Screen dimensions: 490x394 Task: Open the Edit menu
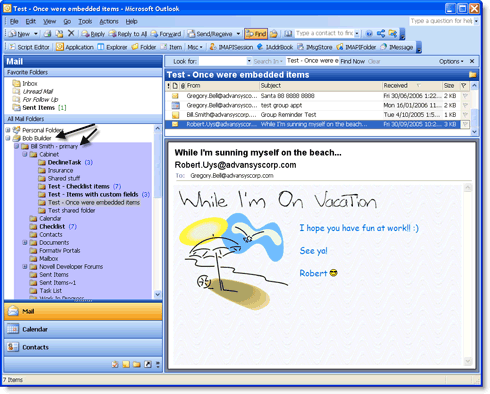pyautogui.click(x=31, y=21)
